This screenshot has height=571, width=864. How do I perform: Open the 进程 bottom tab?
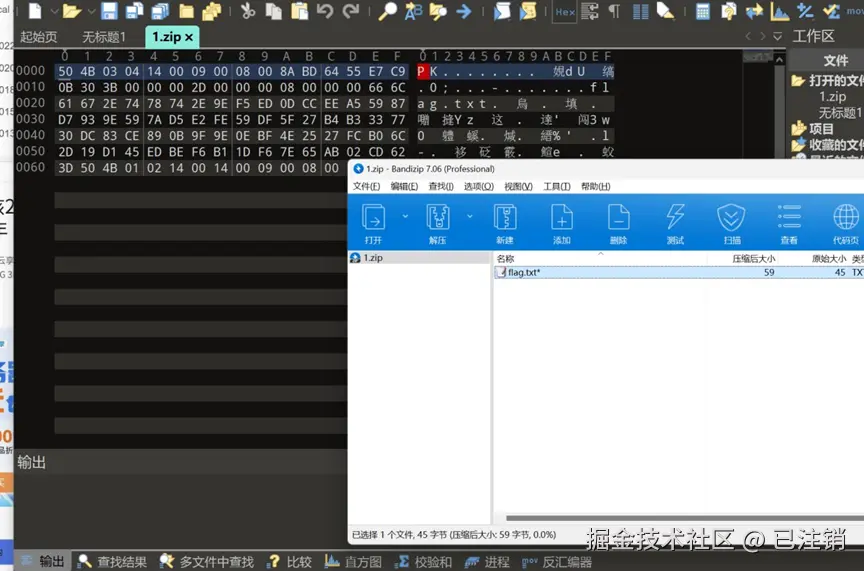coord(487,561)
